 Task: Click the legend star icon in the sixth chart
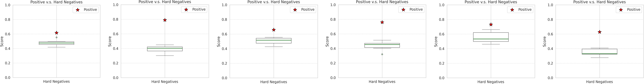pyautogui.click(x=621, y=10)
